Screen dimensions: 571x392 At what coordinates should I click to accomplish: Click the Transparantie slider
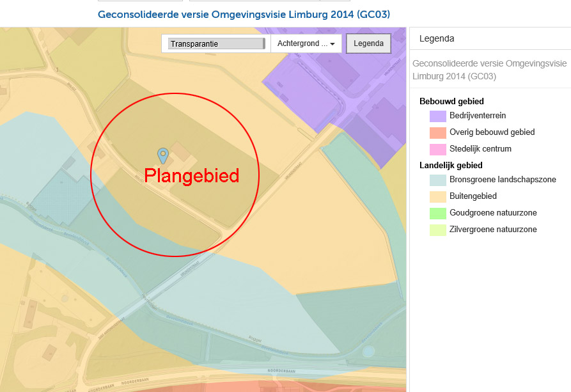(217, 43)
